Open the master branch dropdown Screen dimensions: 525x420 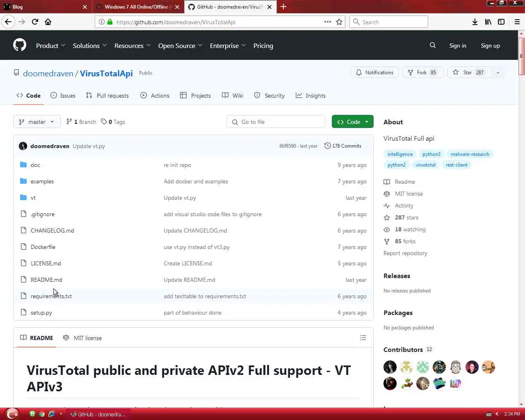37,122
